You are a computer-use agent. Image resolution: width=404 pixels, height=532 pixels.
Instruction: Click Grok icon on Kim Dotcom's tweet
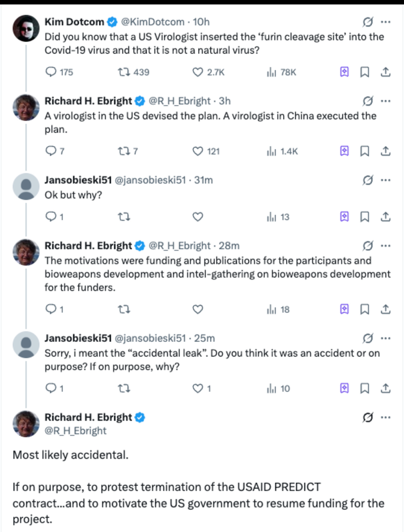tap(368, 22)
